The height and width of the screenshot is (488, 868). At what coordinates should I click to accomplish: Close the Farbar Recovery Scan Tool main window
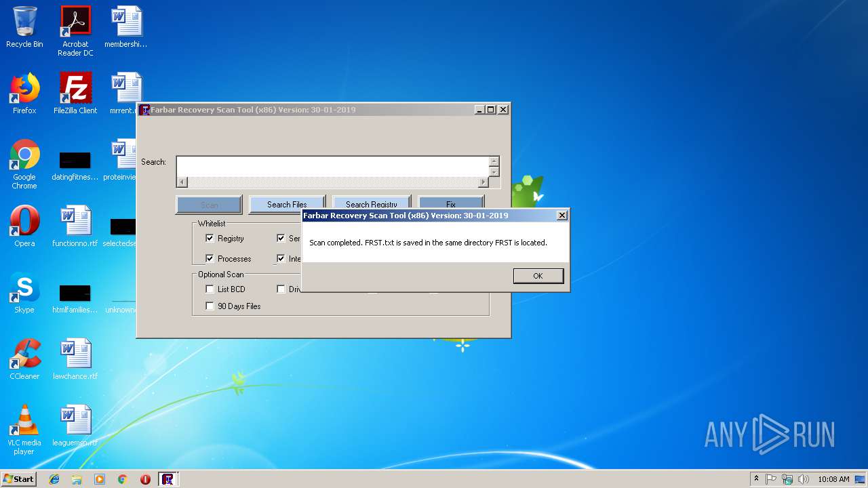click(502, 109)
